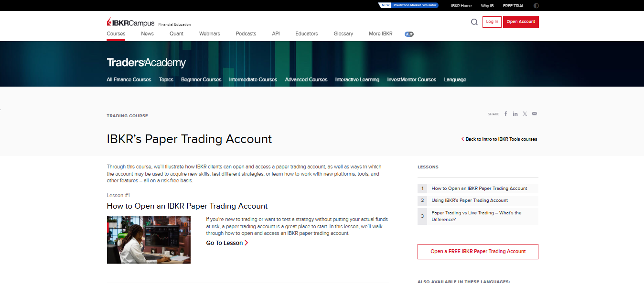Go back to Intro to IBKR Tools courses
This screenshot has width=644, height=289.
pyautogui.click(x=499, y=139)
